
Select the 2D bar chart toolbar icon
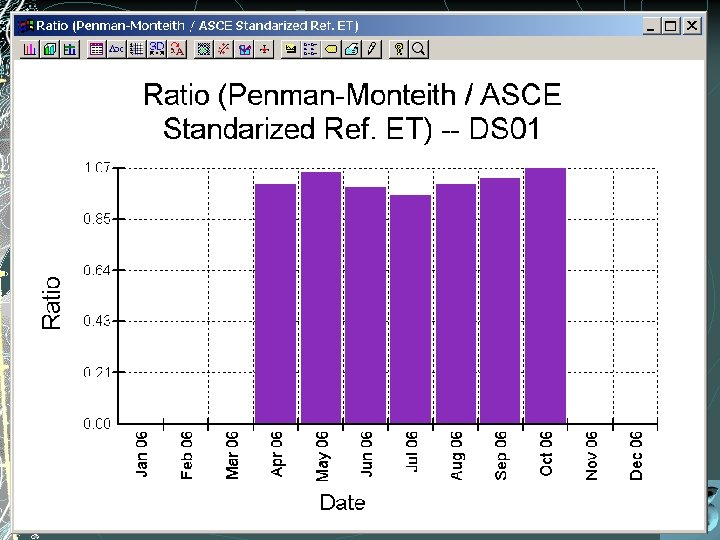[30, 49]
